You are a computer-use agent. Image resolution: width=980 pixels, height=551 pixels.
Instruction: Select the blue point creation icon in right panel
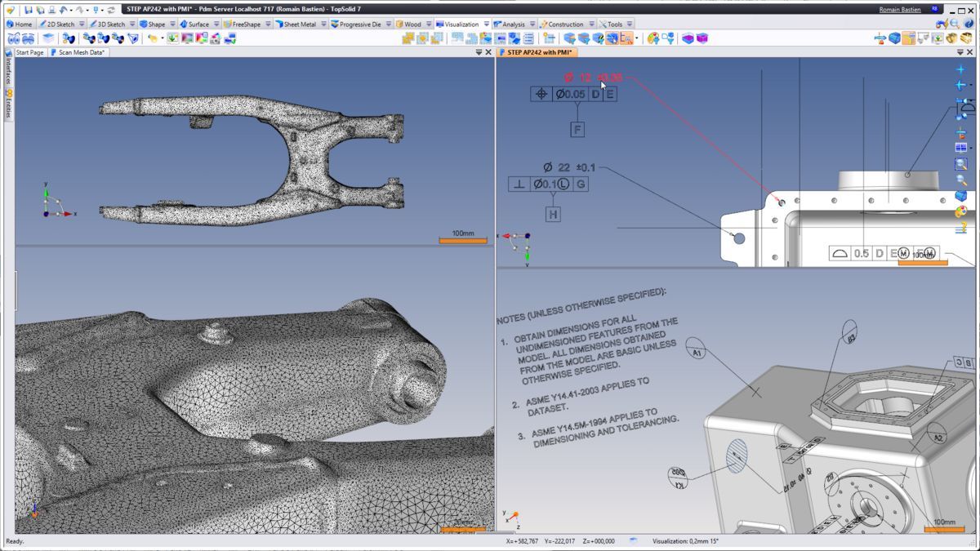click(x=960, y=69)
